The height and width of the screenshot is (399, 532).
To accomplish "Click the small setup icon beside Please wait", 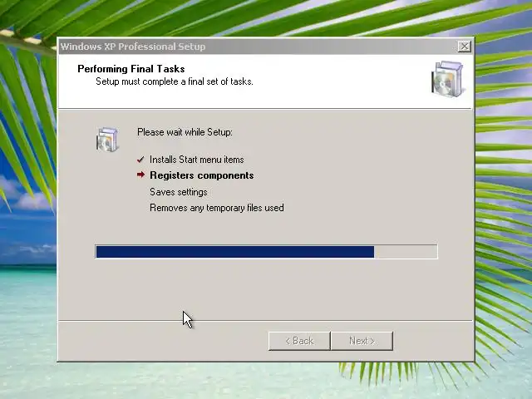I will click(107, 140).
